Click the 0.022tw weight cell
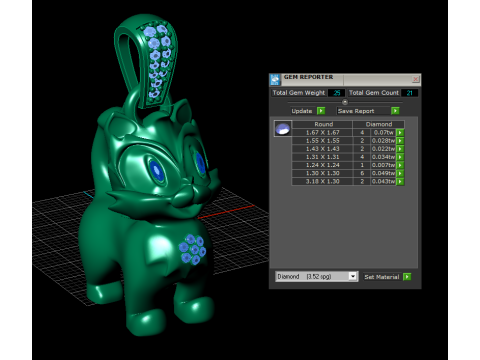This screenshot has width=480, height=360. (x=383, y=149)
